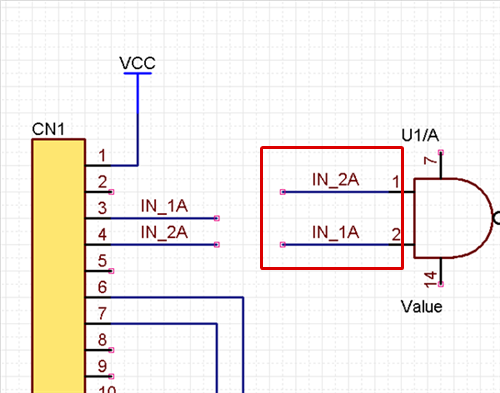The width and height of the screenshot is (500, 393).
Task: Select the VCC power symbol
Action: 137,66
